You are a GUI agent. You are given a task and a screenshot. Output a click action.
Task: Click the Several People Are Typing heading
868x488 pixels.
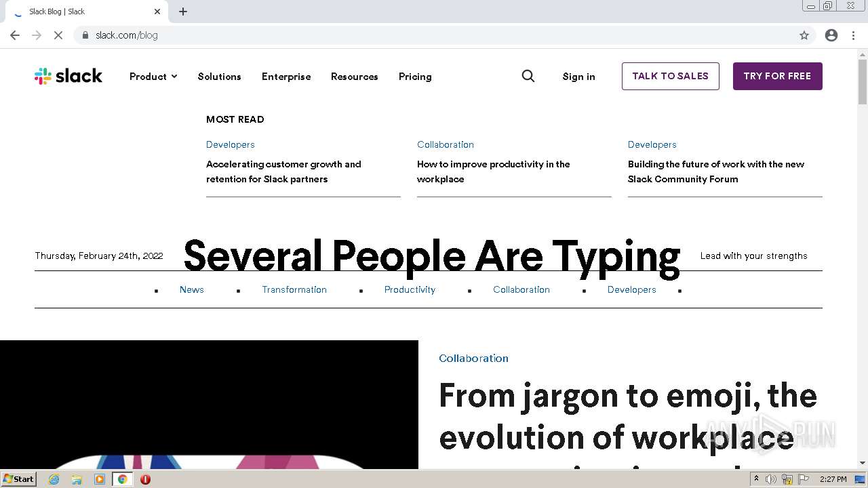pyautogui.click(x=432, y=256)
